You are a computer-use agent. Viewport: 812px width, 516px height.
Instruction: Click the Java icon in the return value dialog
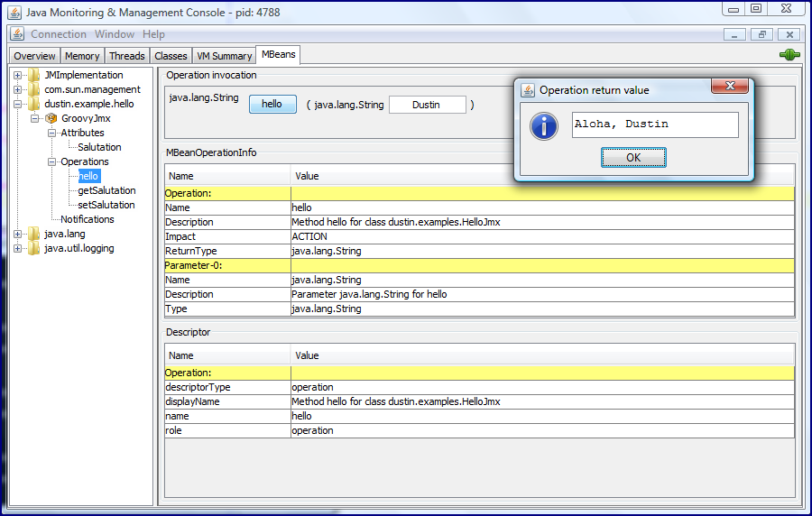click(x=527, y=90)
